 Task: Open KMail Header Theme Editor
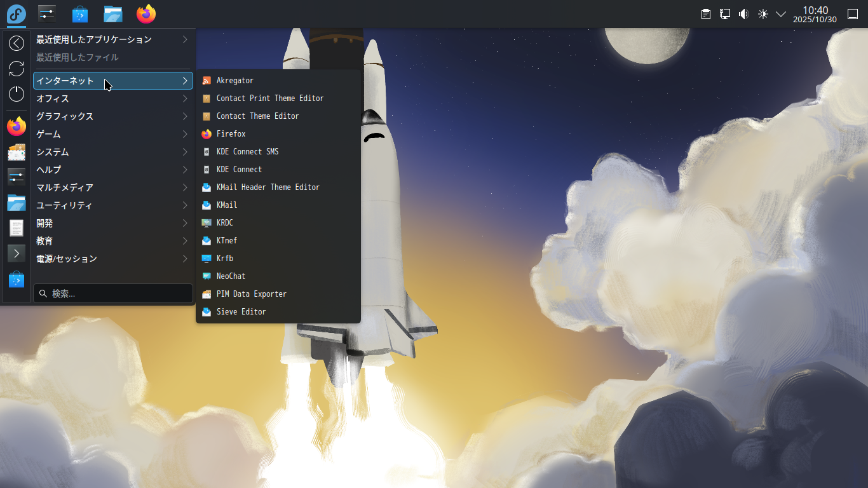pyautogui.click(x=278, y=187)
